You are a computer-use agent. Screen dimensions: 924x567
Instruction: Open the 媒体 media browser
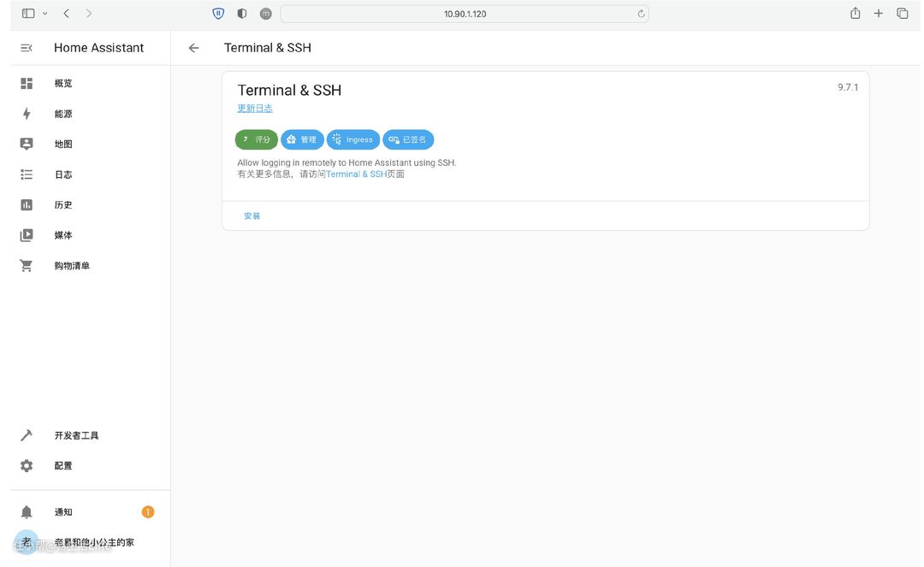click(x=63, y=235)
